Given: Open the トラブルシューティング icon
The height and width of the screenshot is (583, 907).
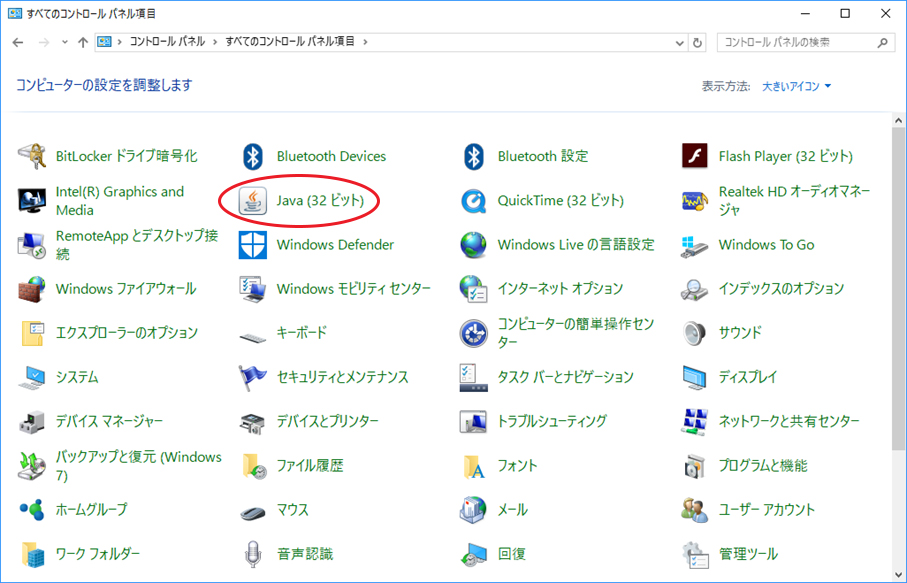Looking at the screenshot, I should (x=474, y=422).
